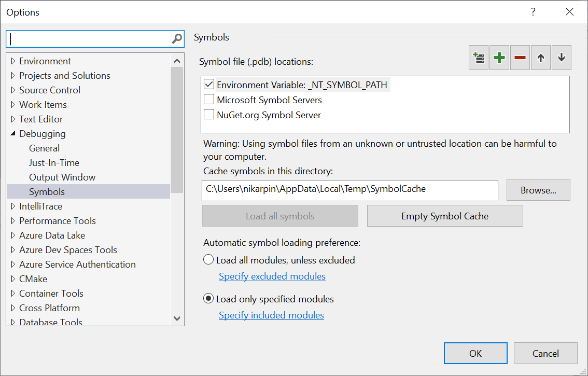Viewport: 588px width, 376px height.
Task: Click the symbol cache directory path field
Action: pos(349,190)
